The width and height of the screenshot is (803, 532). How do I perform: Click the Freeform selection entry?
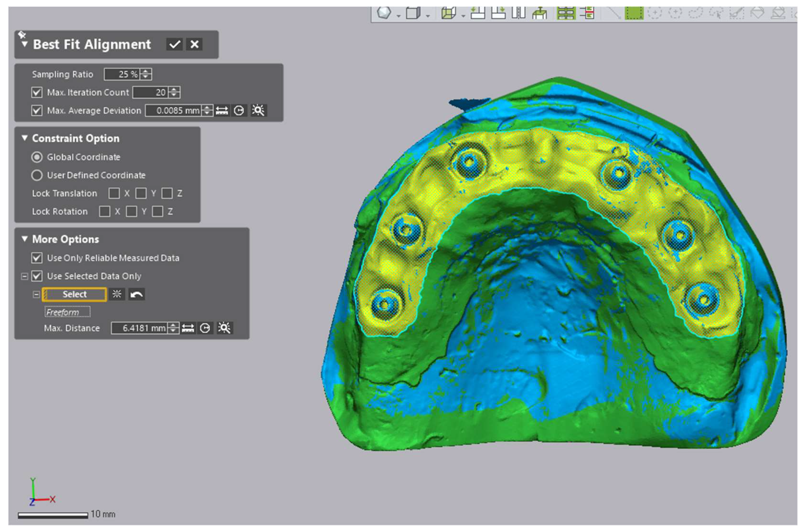[x=67, y=312]
